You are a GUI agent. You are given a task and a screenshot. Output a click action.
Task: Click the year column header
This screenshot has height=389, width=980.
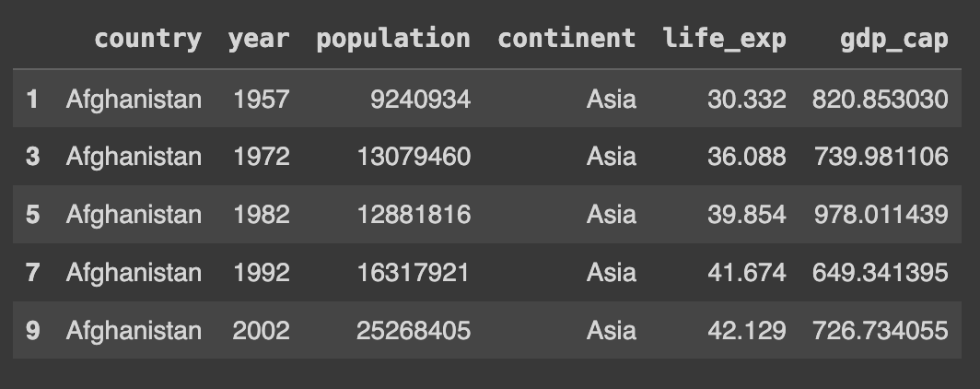click(x=259, y=39)
